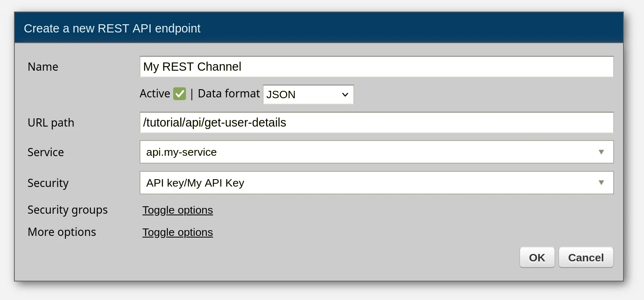Screen dimensions: 644x300
Task: Expand Security list via its arrow triangle
Action: 601,183
